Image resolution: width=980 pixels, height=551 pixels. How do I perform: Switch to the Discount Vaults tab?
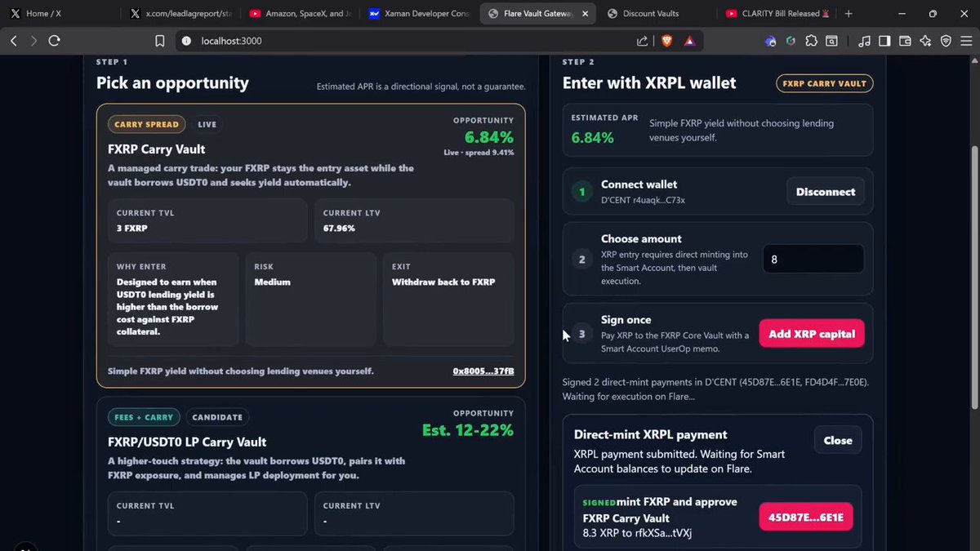pyautogui.click(x=657, y=14)
